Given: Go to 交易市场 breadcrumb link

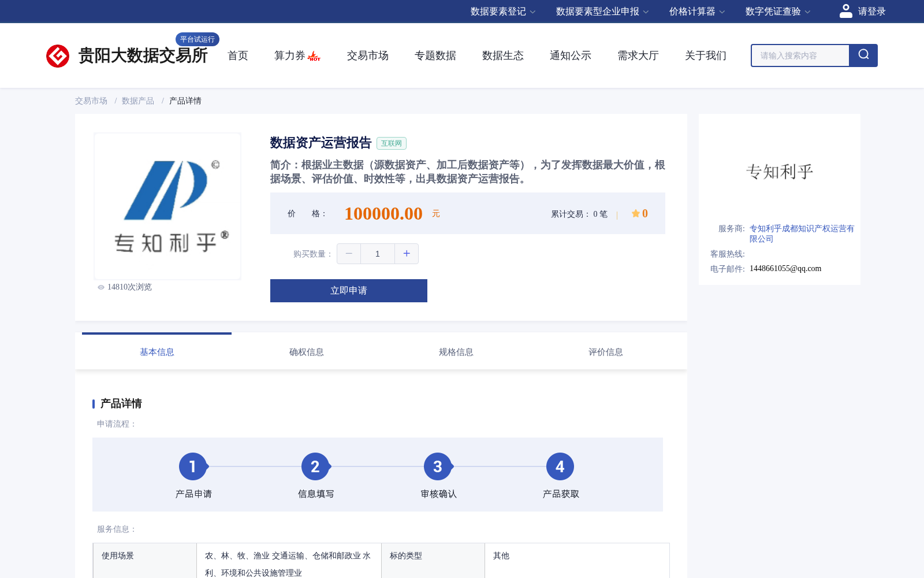Looking at the screenshot, I should click(x=91, y=101).
